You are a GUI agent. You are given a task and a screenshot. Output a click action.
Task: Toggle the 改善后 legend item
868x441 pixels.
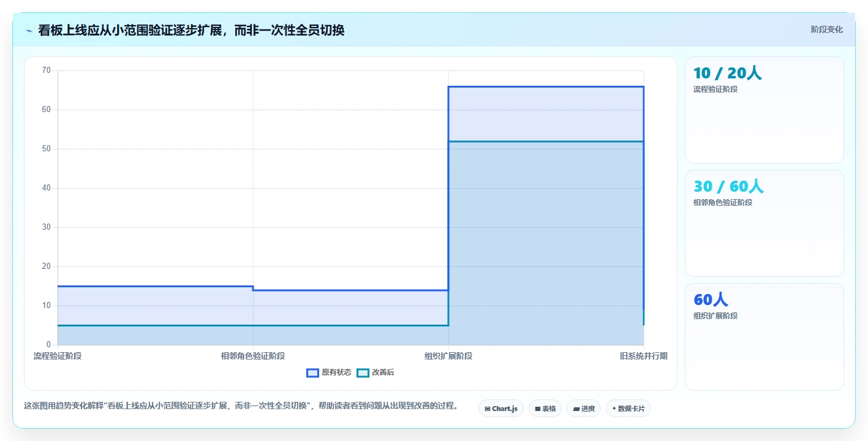point(376,372)
